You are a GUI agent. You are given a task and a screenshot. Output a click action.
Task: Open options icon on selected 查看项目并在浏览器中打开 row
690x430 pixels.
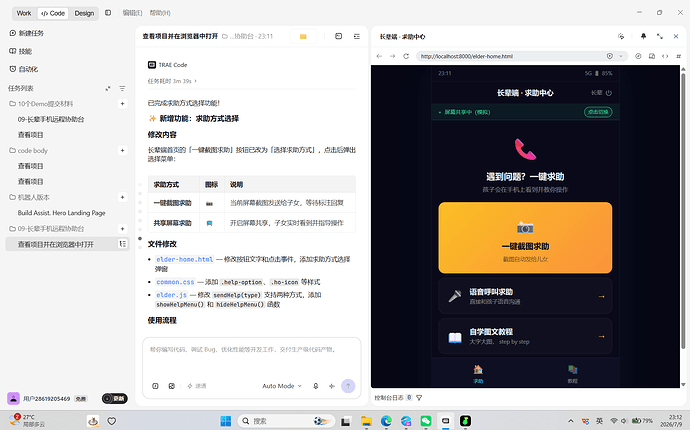click(123, 244)
